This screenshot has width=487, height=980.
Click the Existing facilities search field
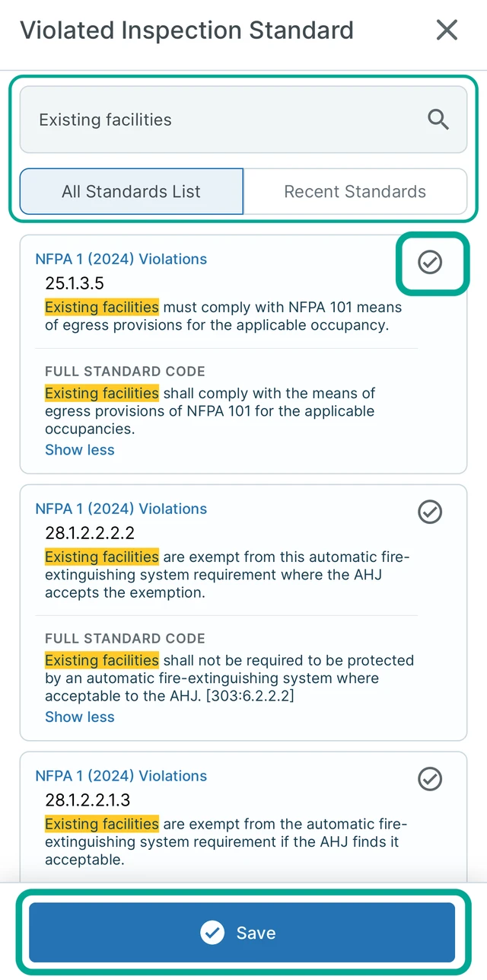(x=243, y=120)
